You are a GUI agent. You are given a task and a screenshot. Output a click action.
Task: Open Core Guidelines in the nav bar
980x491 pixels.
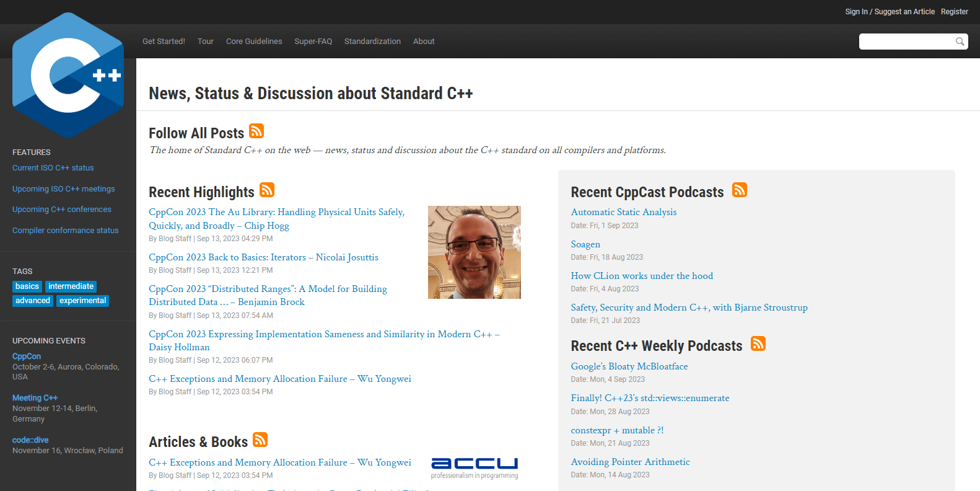click(x=254, y=42)
